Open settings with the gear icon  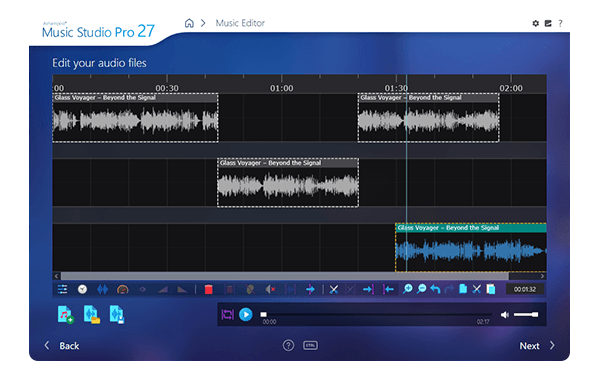(x=536, y=23)
